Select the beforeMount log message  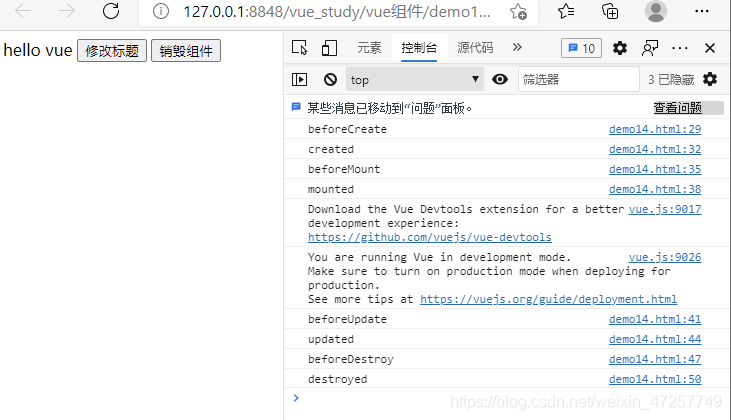(344, 169)
